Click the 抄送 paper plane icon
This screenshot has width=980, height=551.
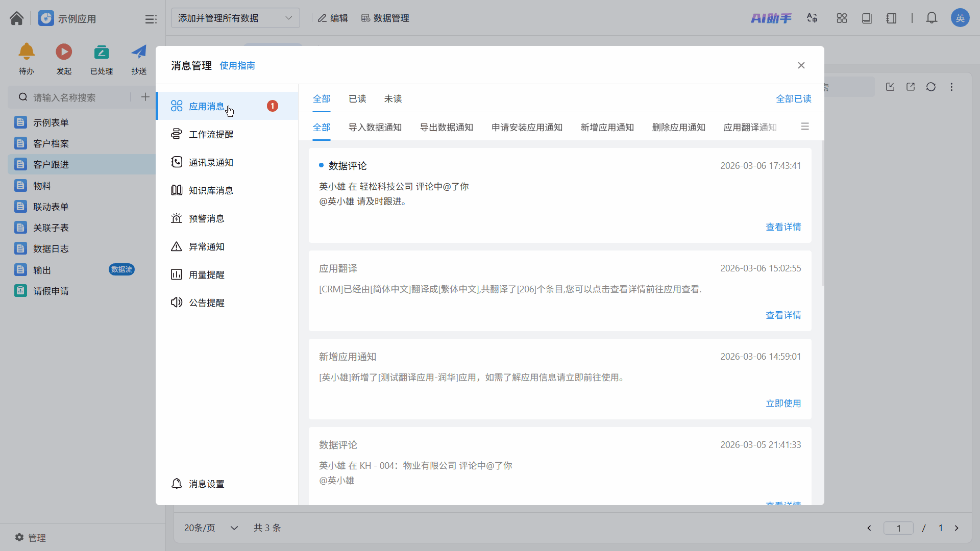coord(139,52)
